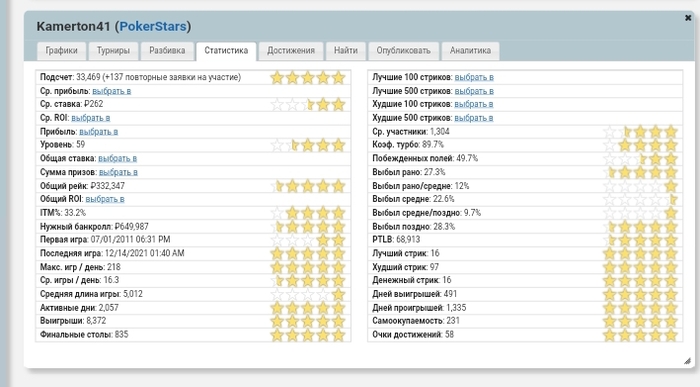Click the star rating for PTLB row
Screen dimensions: 700x387
point(640,240)
